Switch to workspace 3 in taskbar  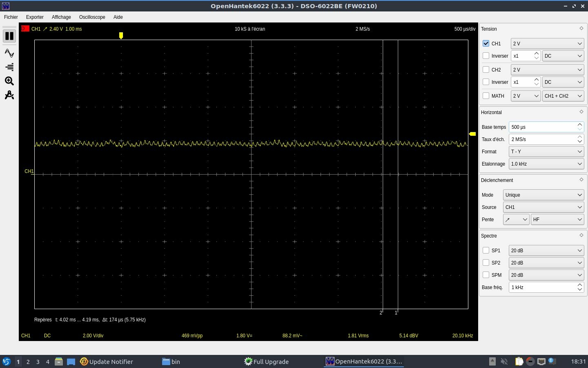pyautogui.click(x=38, y=361)
